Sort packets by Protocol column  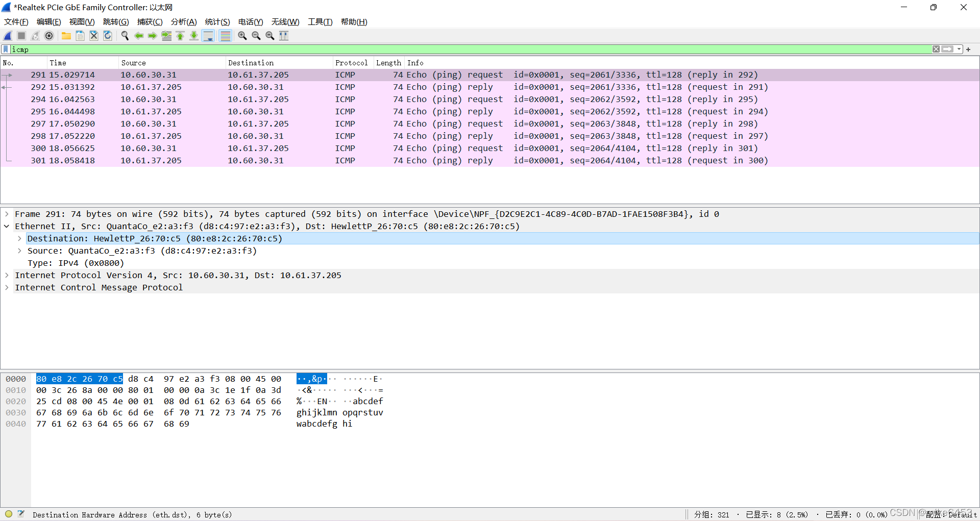353,63
